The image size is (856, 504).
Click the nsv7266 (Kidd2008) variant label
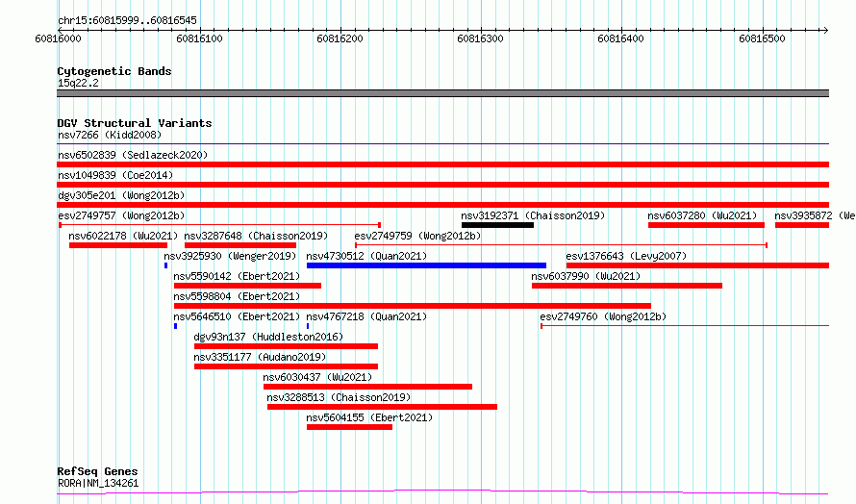[110, 135]
